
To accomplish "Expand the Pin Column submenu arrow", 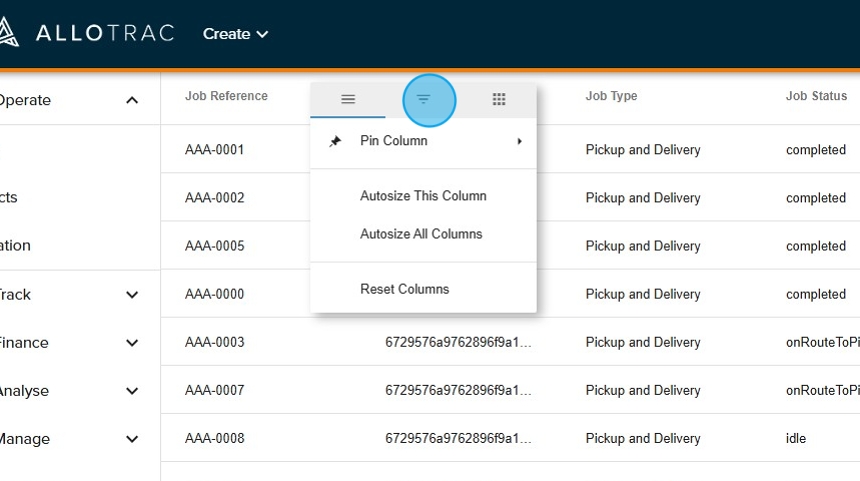I will tap(519, 141).
